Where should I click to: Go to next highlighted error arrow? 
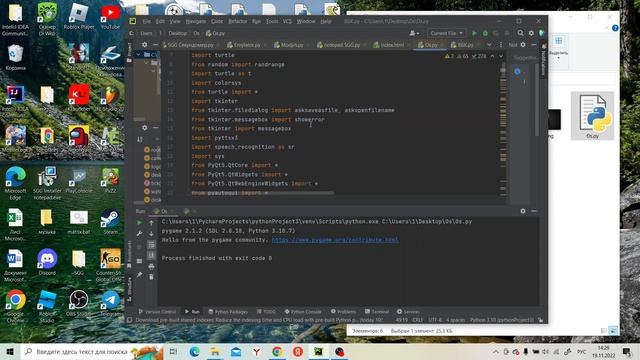pos(501,56)
